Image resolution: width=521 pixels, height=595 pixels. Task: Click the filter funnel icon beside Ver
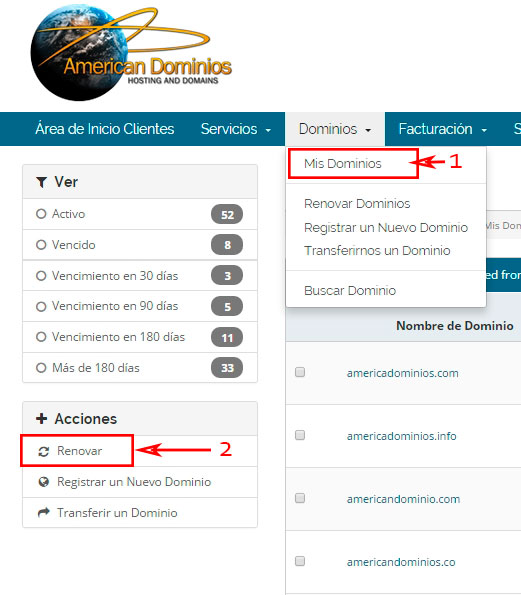pos(42,182)
